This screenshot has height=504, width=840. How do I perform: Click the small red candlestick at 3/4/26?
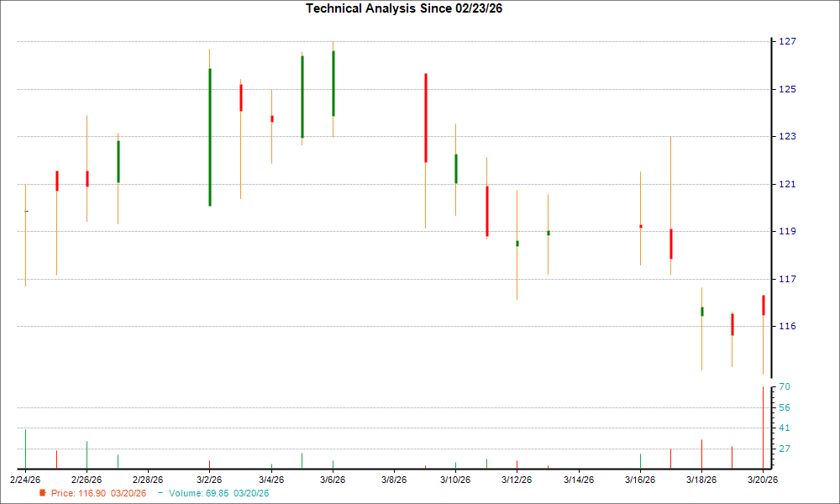pyautogui.click(x=271, y=118)
